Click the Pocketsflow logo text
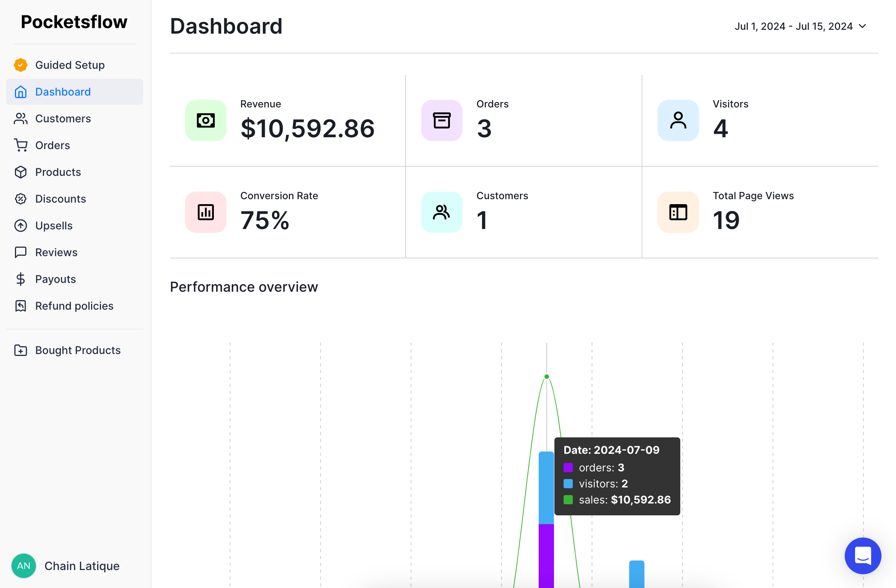The image size is (896, 588). (x=74, y=22)
